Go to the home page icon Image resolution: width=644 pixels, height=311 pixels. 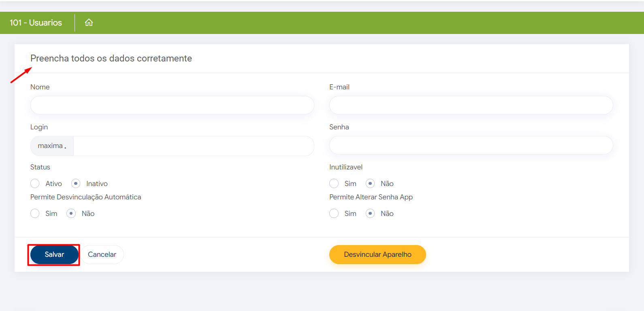89,23
